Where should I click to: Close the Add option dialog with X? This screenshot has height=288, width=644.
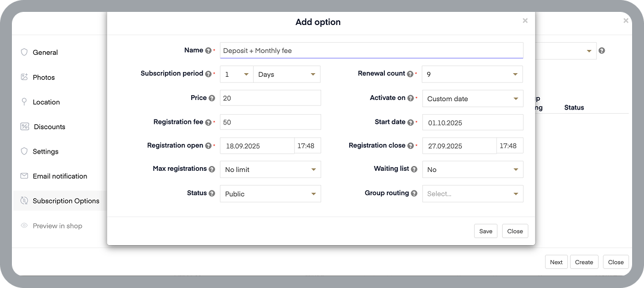(x=525, y=20)
